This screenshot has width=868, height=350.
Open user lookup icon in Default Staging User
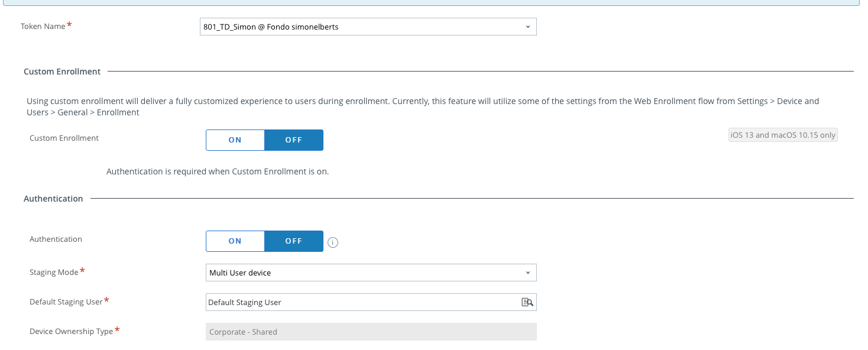[527, 302]
